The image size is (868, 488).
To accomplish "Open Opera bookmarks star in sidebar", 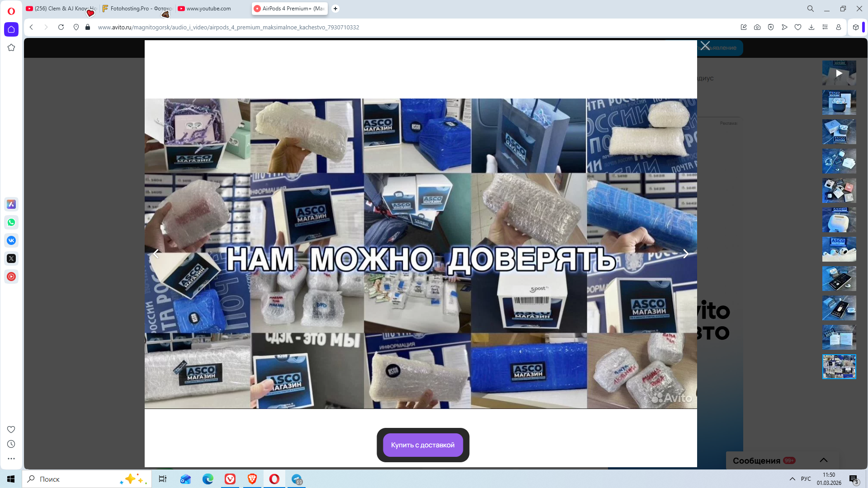I will (x=11, y=47).
